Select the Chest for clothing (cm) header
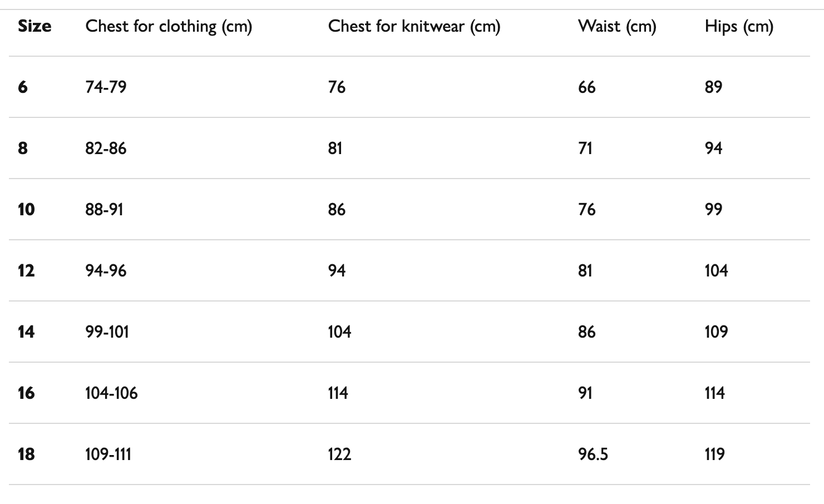Screen dimensions: 824x504 [169, 27]
